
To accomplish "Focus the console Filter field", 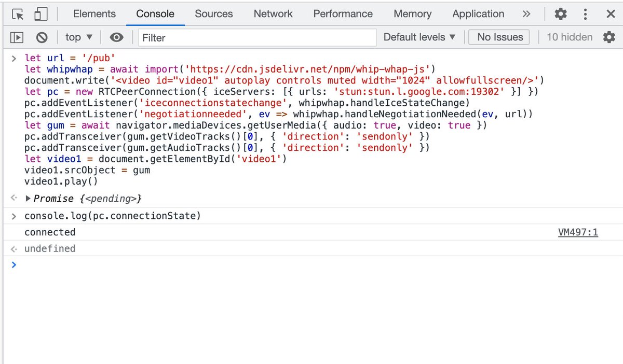I will point(257,37).
